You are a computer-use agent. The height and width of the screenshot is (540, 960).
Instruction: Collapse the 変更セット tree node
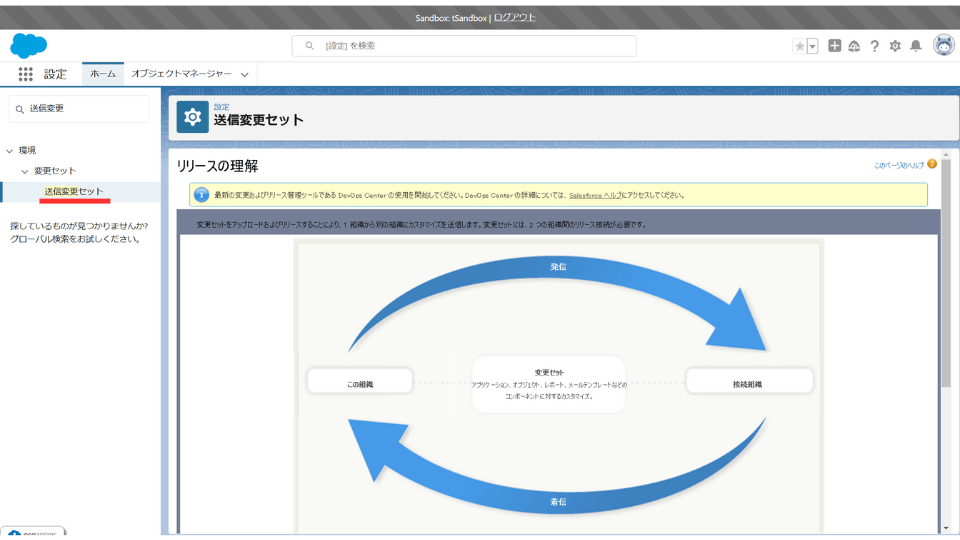click(25, 172)
